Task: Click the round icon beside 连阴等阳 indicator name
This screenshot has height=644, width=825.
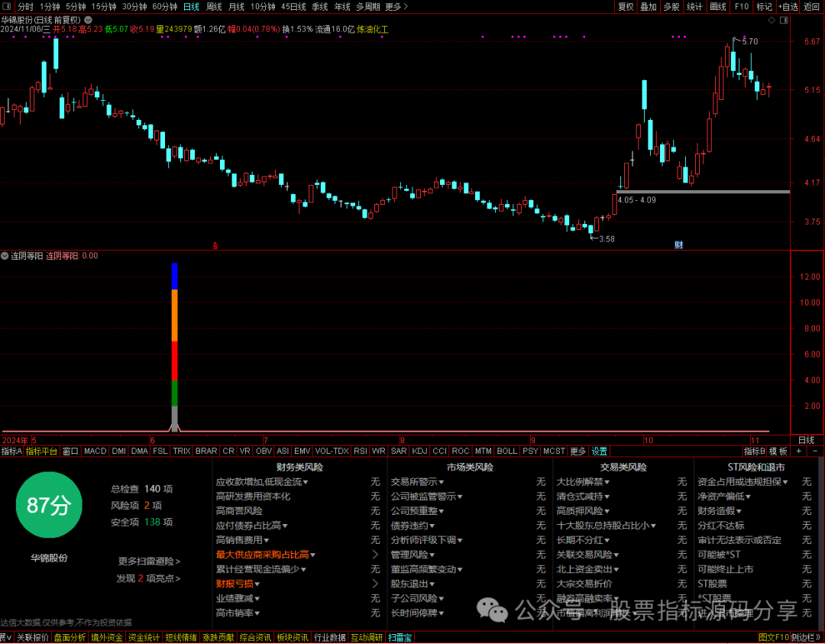Action: (x=5, y=256)
